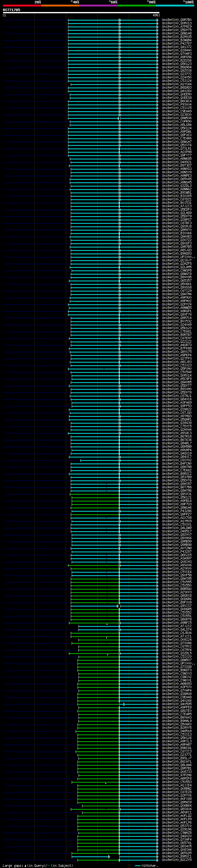Viewport: 197px width, 868px height.
Task: Select hit label UniRef100_C5X553
Action: tap(177, 782)
